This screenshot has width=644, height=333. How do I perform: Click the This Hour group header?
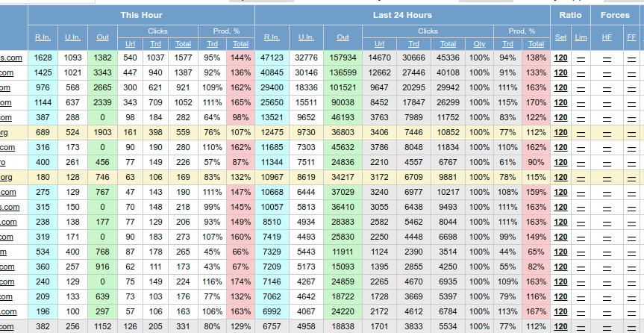coord(141,15)
